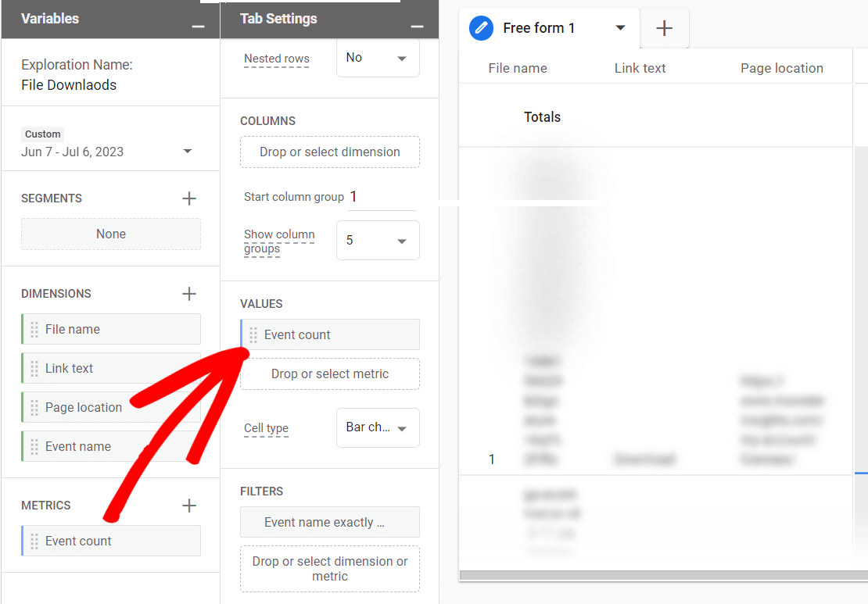Click the pencil edit icon on Free form 1
The image size is (868, 604).
481,27
